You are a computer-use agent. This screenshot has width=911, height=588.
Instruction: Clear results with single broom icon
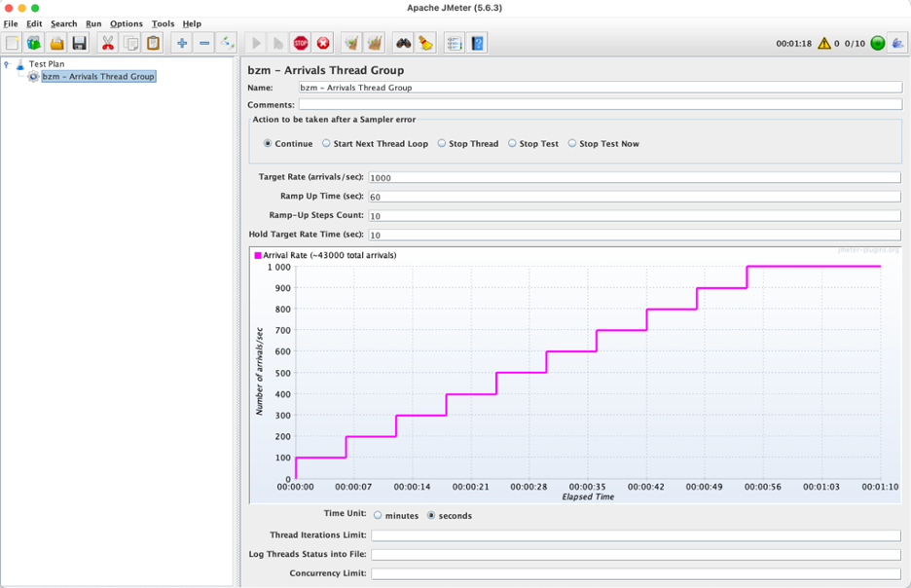(352, 43)
